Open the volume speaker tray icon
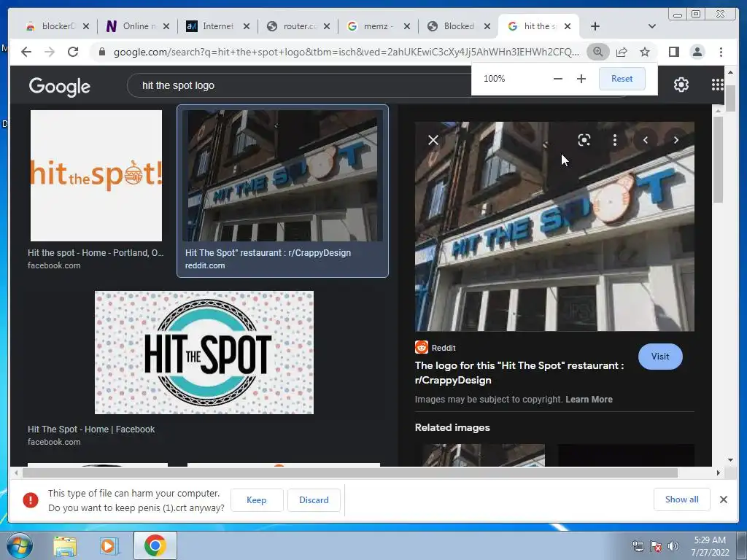747x560 pixels. click(673, 546)
